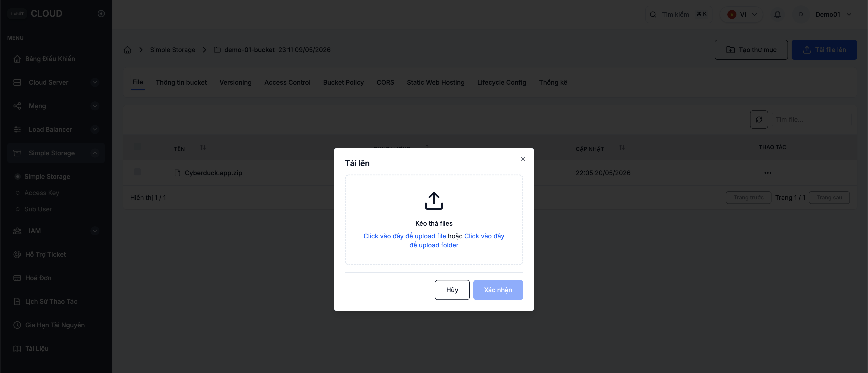Select Simple Storage submenu item
This screenshot has height=373, width=868.
click(47, 177)
